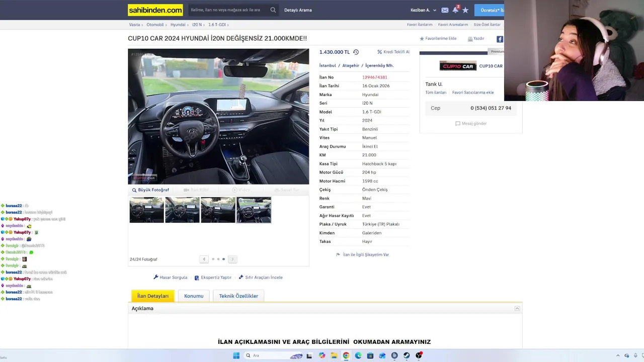Viewport: 644px width, 362px height.
Task: Click the İçerenköy Mh. location link
Action: [x=379, y=65]
